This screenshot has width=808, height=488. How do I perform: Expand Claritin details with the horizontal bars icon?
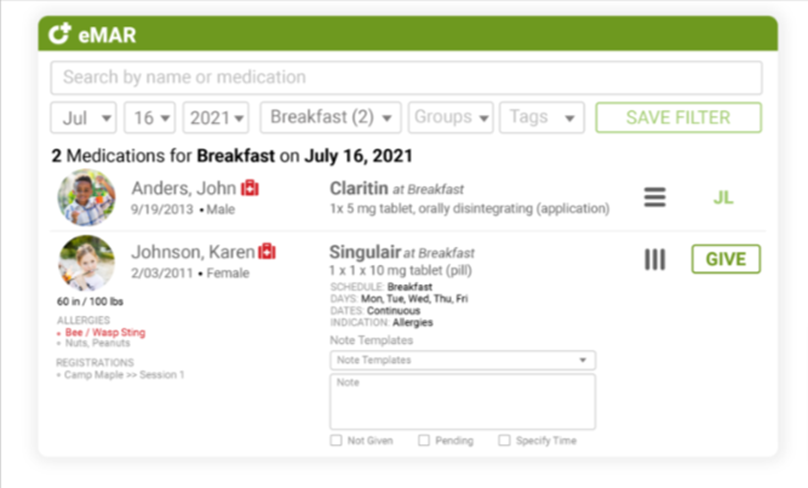pos(655,197)
